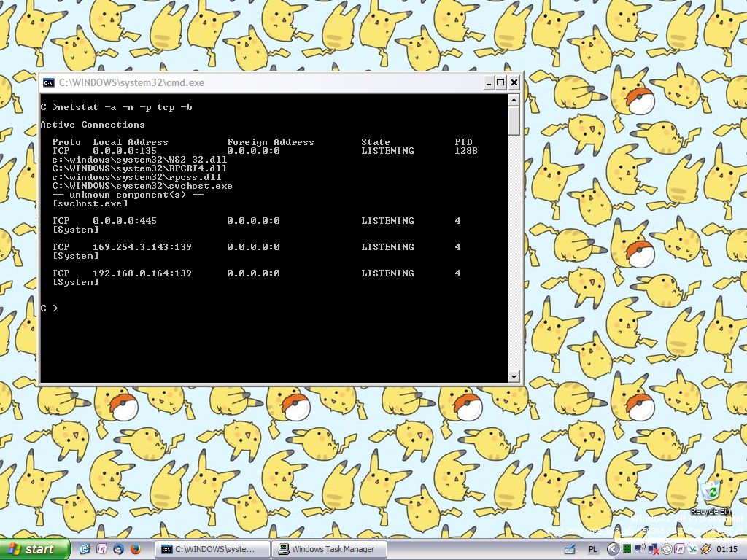This screenshot has height=560, width=747.
Task: Click the OneNote tray icon
Action: click(x=679, y=549)
